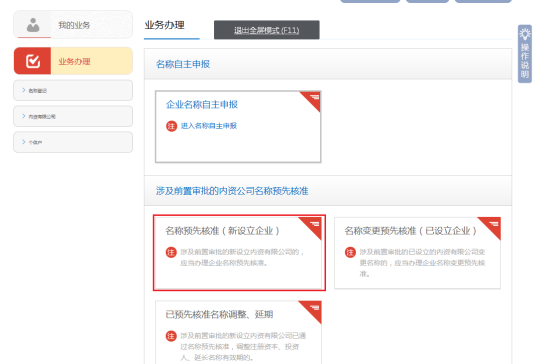Click the user avatar icon beside 我的业务

33,25
